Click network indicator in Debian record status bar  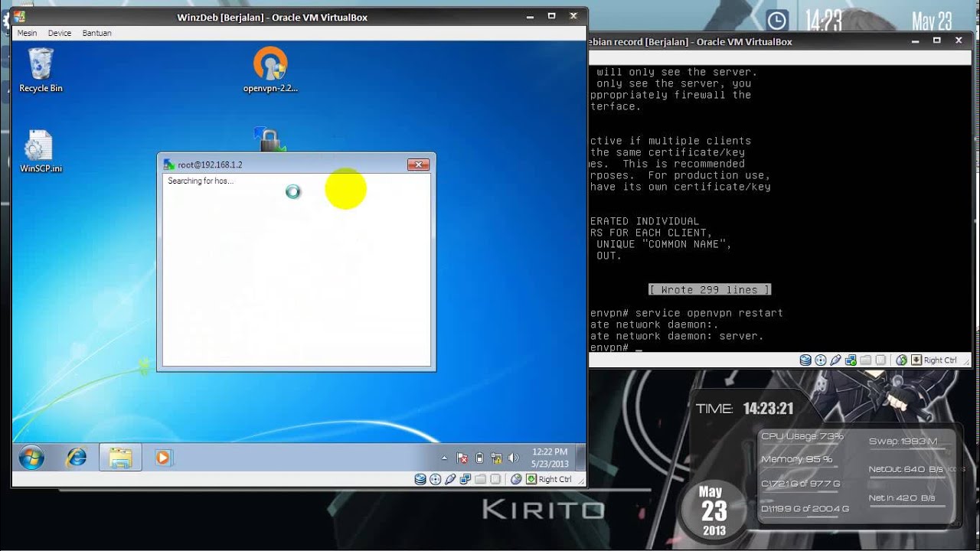pyautogui.click(x=851, y=360)
